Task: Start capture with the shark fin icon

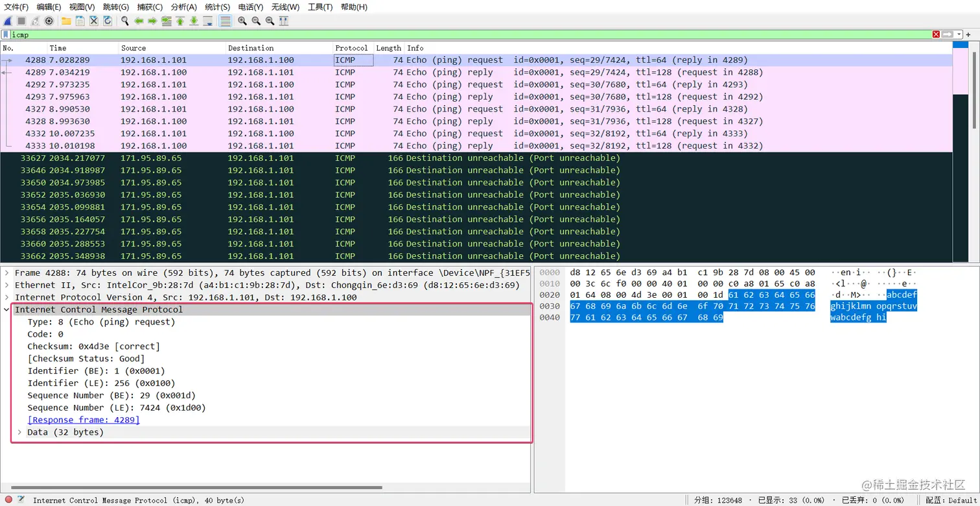Action: tap(8, 21)
